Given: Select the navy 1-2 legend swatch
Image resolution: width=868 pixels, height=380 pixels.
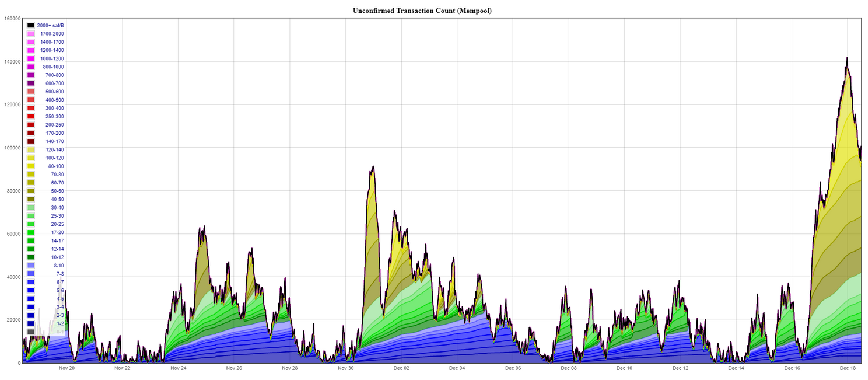Looking at the screenshot, I should point(31,323).
